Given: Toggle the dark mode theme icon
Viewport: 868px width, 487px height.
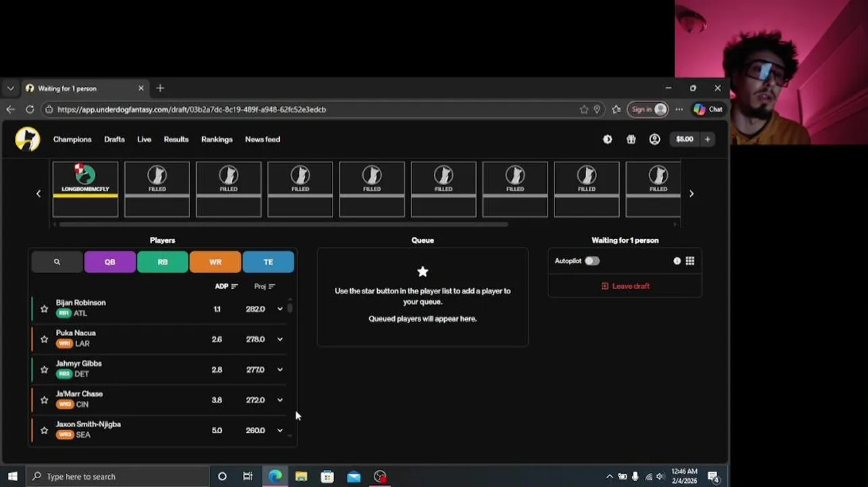Looking at the screenshot, I should point(607,139).
